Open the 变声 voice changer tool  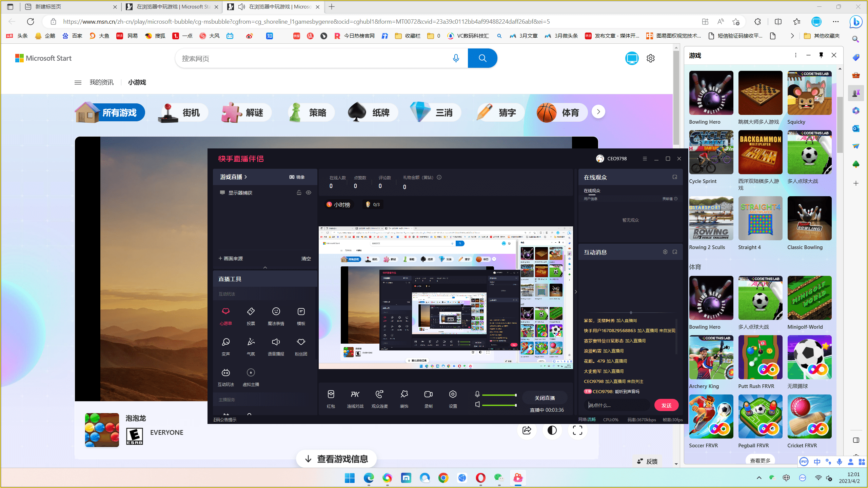pos(226,347)
